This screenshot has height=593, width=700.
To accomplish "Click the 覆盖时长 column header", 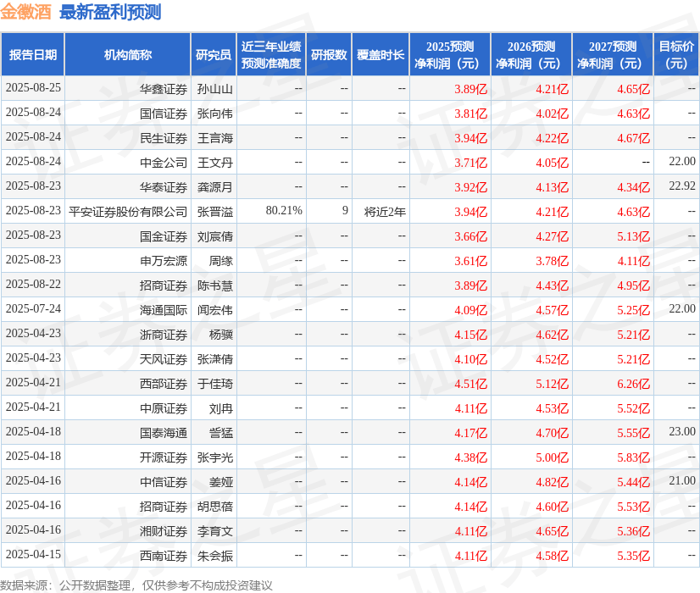I will [380, 54].
